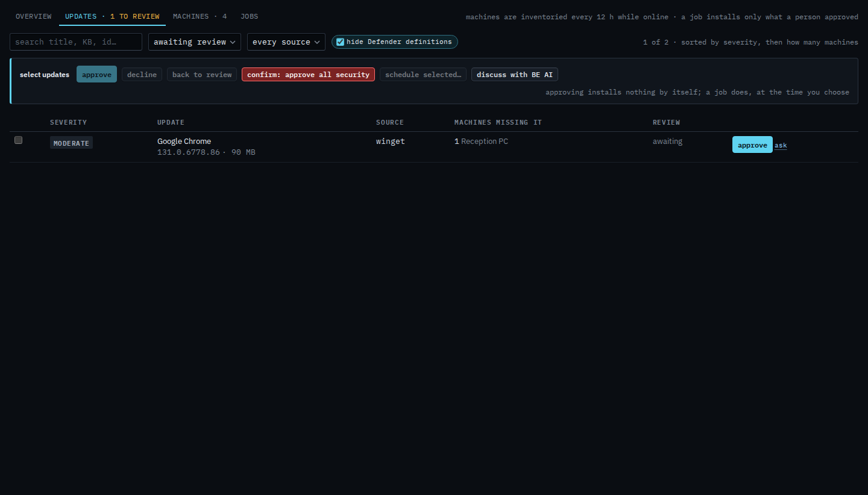868x495 pixels.
Task: Click the ask link for Google Chrome
Action: (x=781, y=145)
